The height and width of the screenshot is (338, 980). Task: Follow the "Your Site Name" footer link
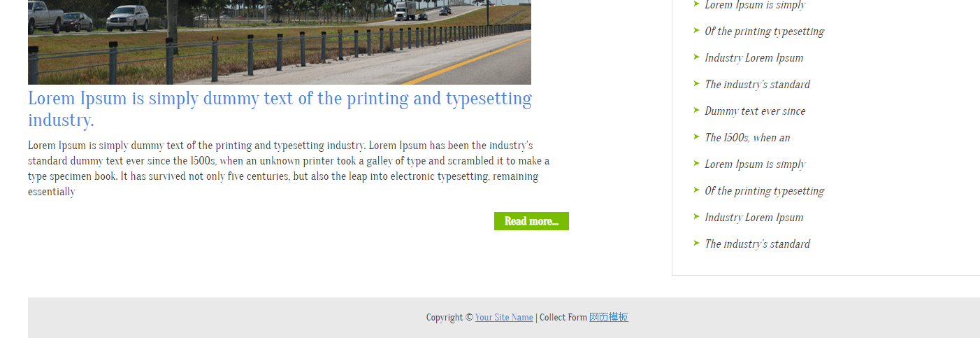pyautogui.click(x=504, y=318)
